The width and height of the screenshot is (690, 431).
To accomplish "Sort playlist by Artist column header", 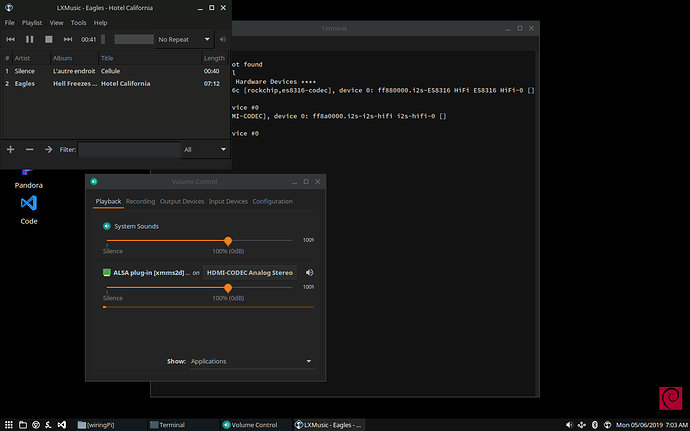I will 31,58.
